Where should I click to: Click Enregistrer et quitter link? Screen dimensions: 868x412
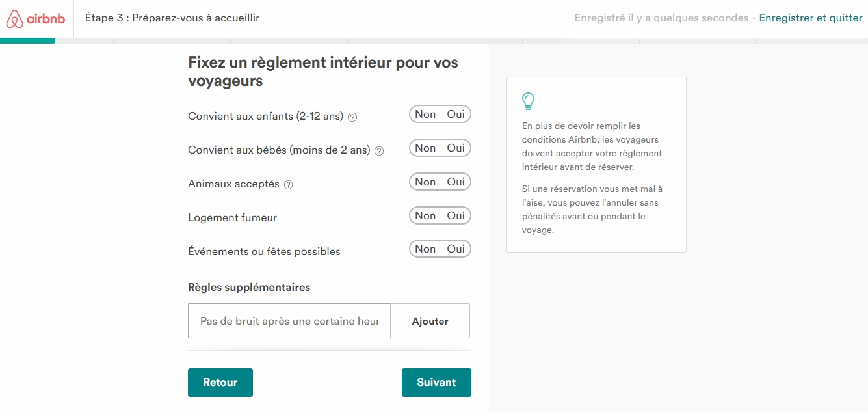click(x=811, y=18)
